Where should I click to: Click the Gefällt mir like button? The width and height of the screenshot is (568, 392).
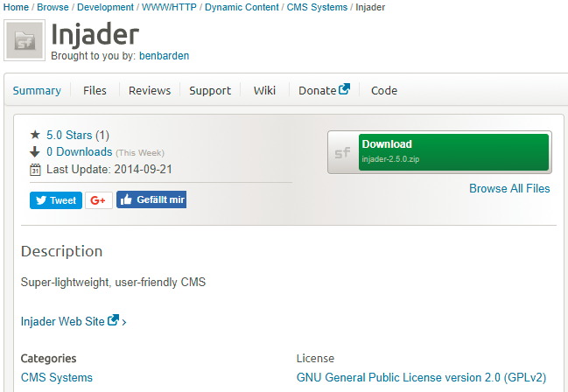(x=151, y=199)
